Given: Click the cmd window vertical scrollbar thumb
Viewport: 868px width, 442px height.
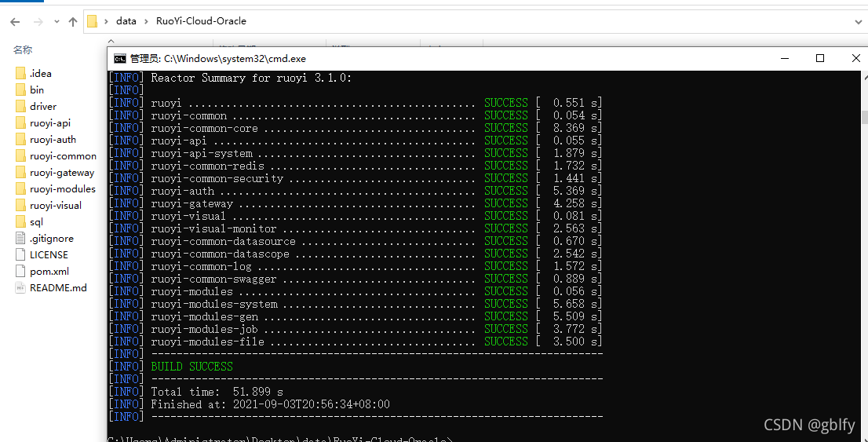Looking at the screenshot, I should 864,118.
